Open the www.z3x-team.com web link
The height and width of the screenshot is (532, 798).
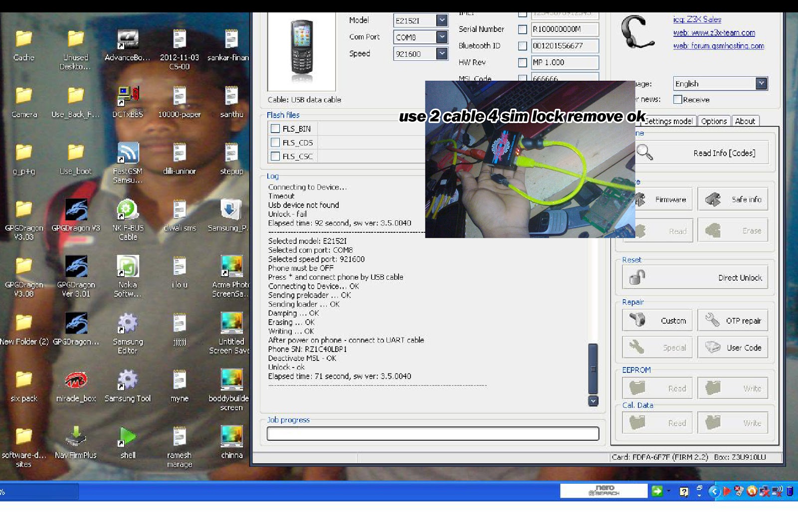point(714,33)
